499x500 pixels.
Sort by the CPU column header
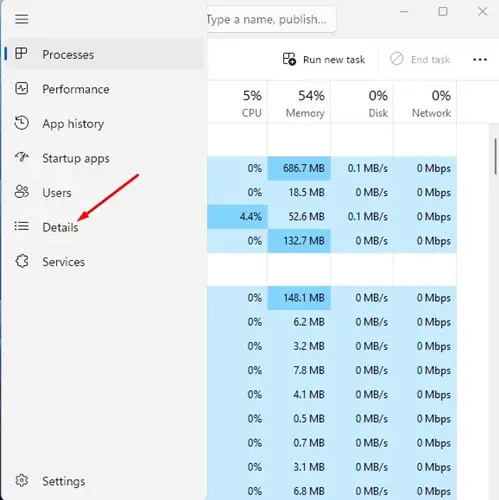coord(252,104)
